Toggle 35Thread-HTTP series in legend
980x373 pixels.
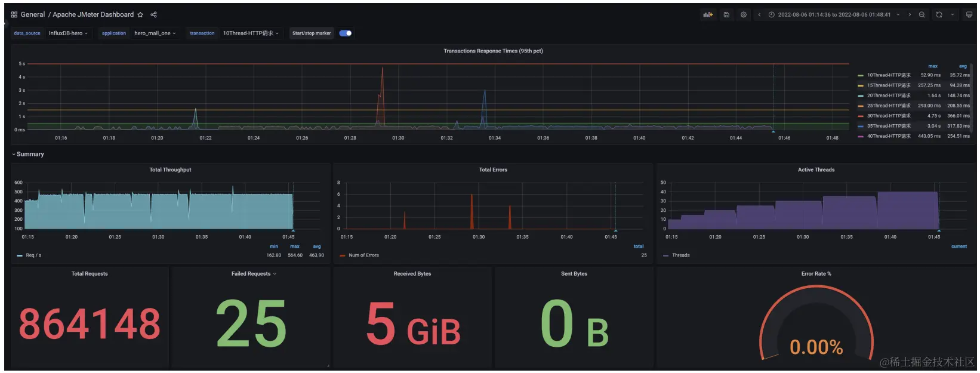(889, 126)
